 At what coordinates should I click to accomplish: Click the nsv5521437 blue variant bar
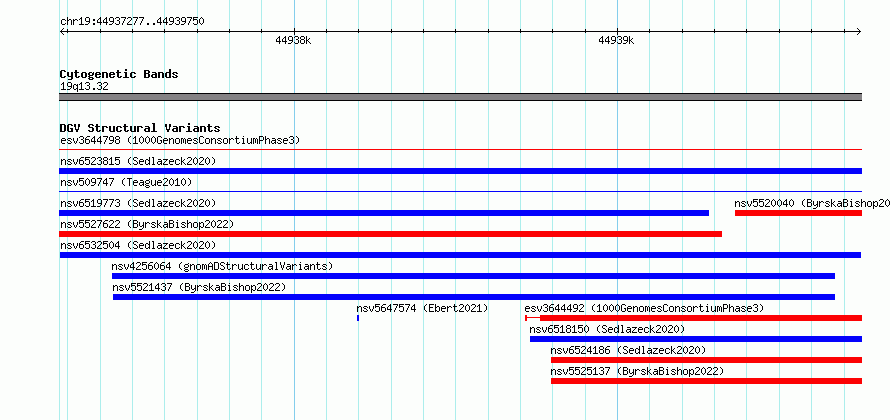pyautogui.click(x=474, y=297)
